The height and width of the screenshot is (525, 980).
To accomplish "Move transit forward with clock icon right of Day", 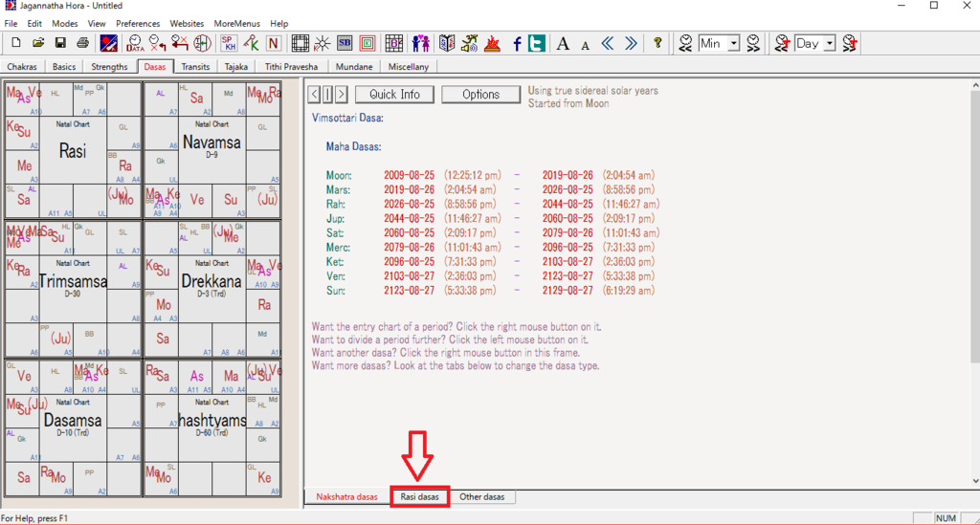I will click(850, 43).
